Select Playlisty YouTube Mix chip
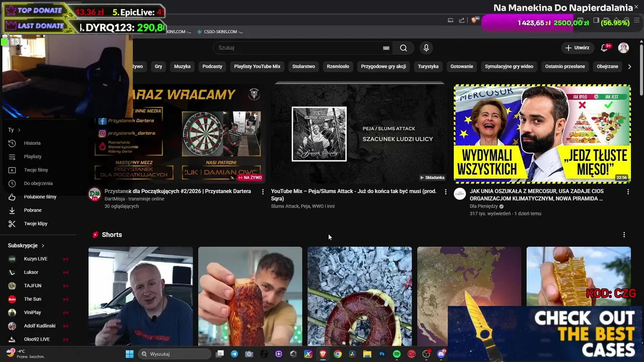This screenshot has width=644, height=362. click(257, 66)
